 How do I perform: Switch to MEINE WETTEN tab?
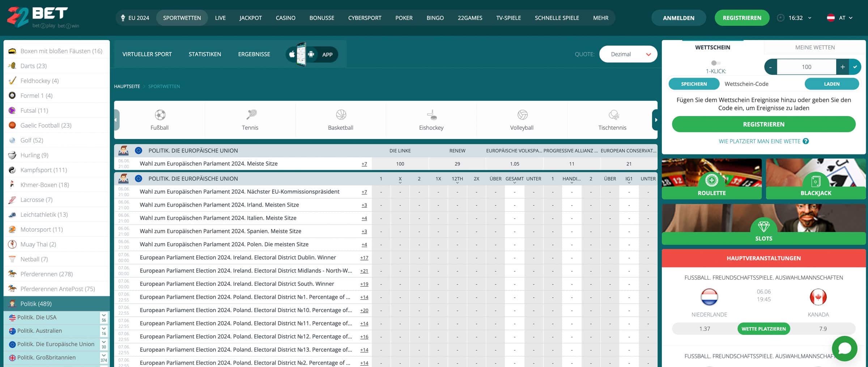(815, 47)
